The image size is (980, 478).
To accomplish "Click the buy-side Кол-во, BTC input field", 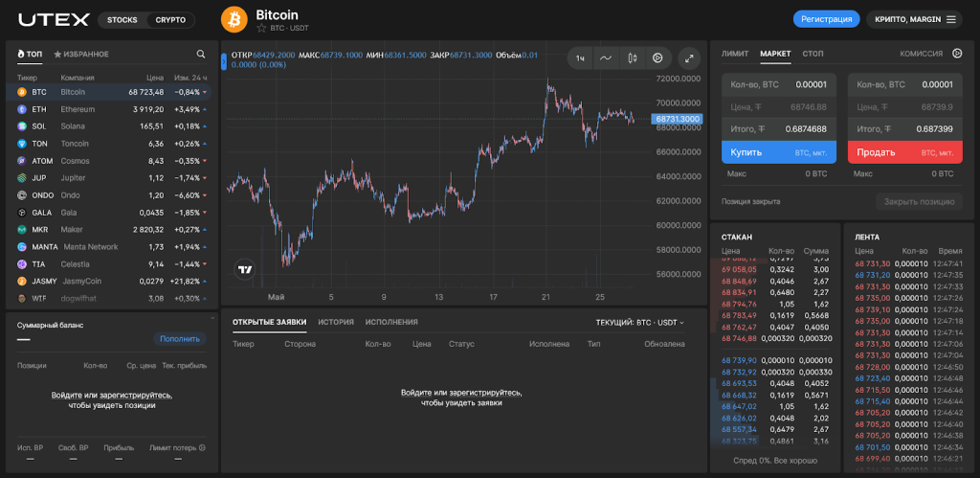I will [x=778, y=84].
